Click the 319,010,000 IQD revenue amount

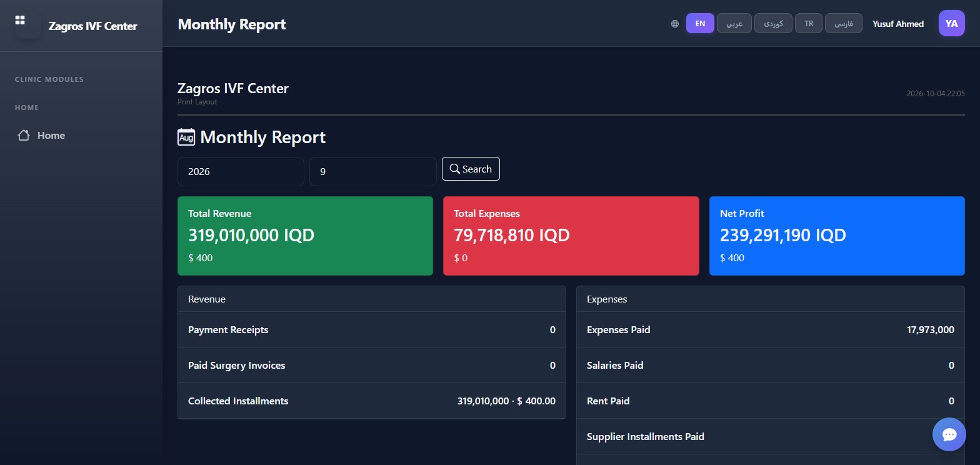[251, 235]
